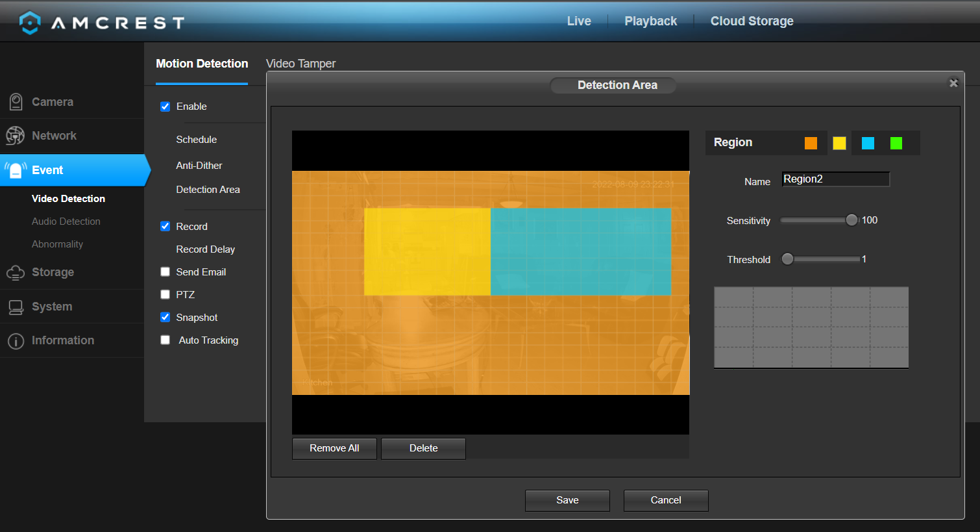The image size is (980, 532).
Task: Click the Delete region button
Action: (423, 448)
